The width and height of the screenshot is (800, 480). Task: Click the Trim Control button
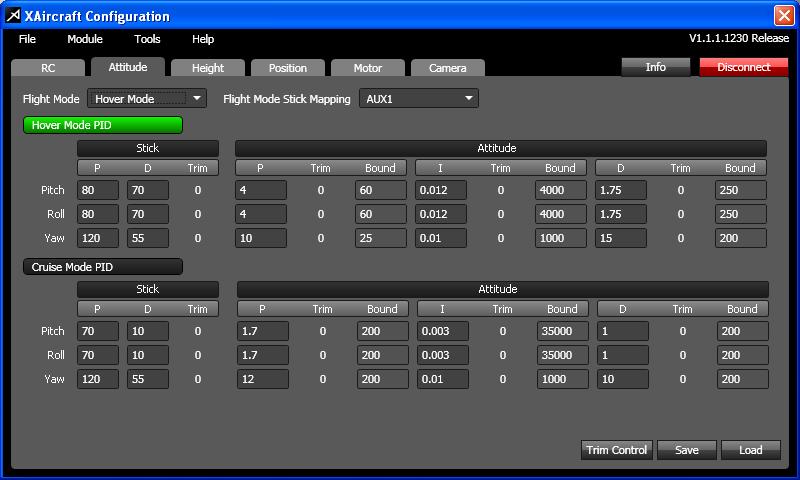[616, 450]
